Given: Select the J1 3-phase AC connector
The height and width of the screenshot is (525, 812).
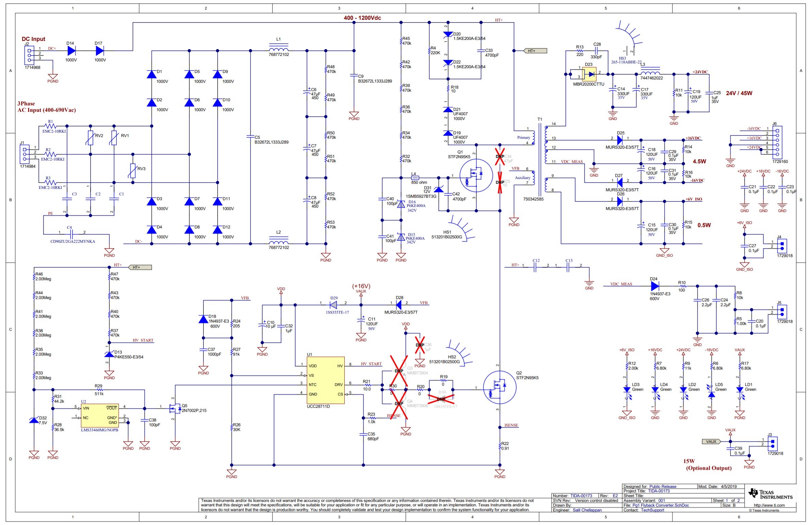Looking at the screenshot, I should 25,154.
